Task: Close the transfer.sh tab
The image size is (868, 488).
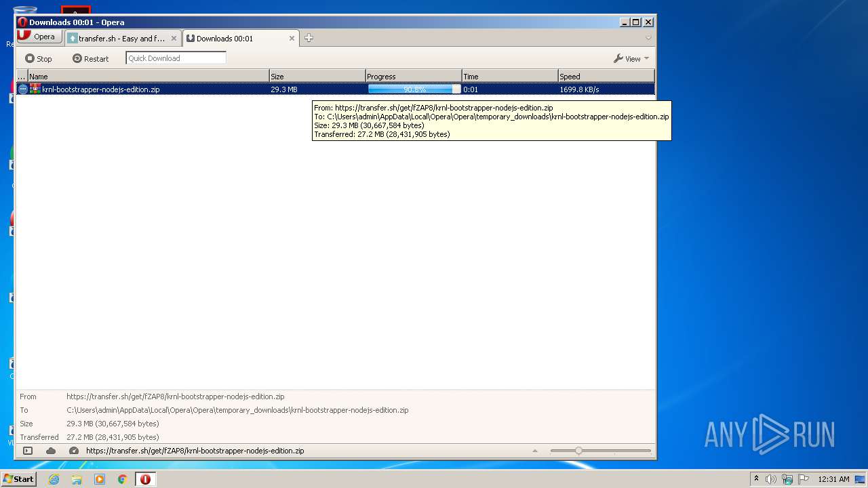Action: coord(174,39)
